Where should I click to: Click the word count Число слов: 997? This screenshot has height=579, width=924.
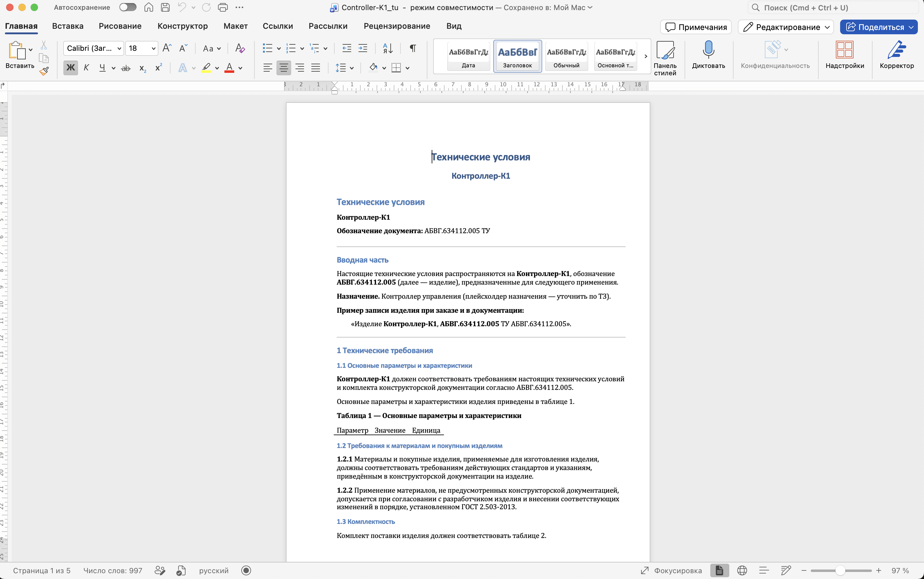[113, 570]
